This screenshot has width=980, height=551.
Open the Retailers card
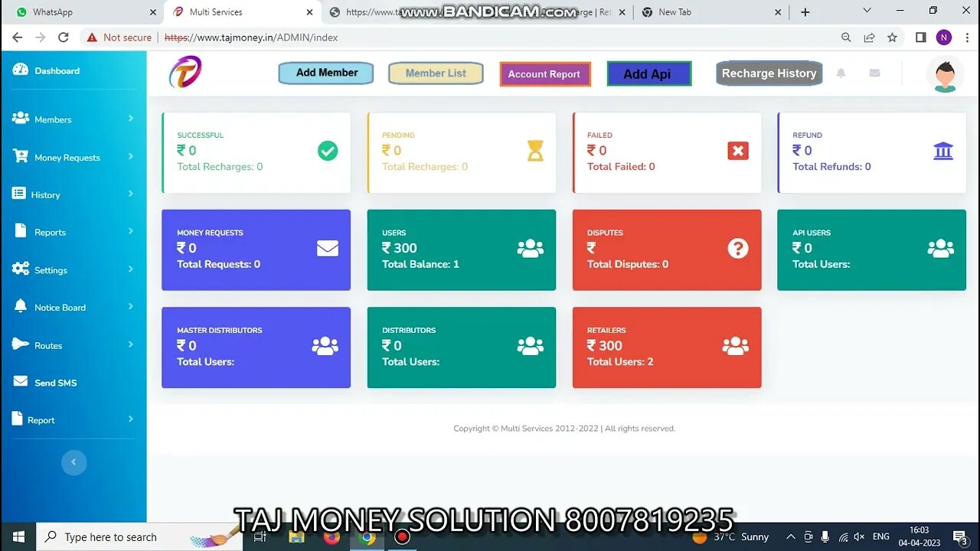(667, 347)
